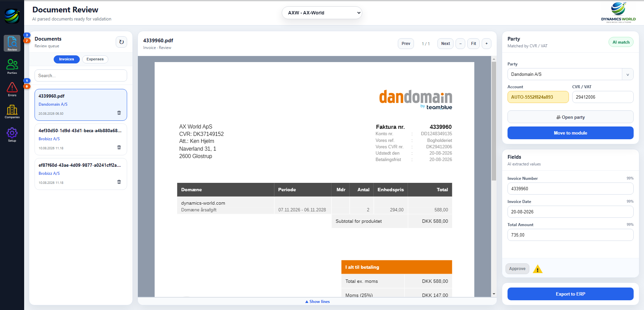Open the Parties sidebar icon
The image size is (644, 310).
tap(12, 66)
